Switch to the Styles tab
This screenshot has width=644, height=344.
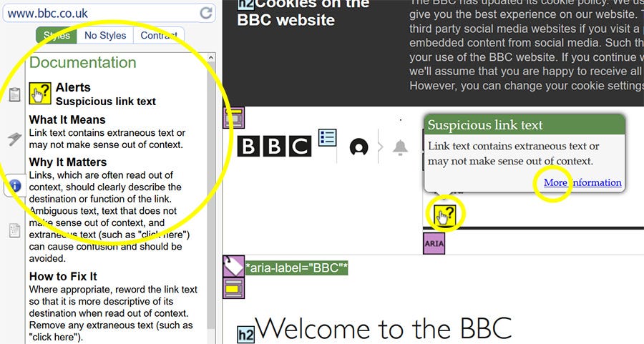click(57, 35)
